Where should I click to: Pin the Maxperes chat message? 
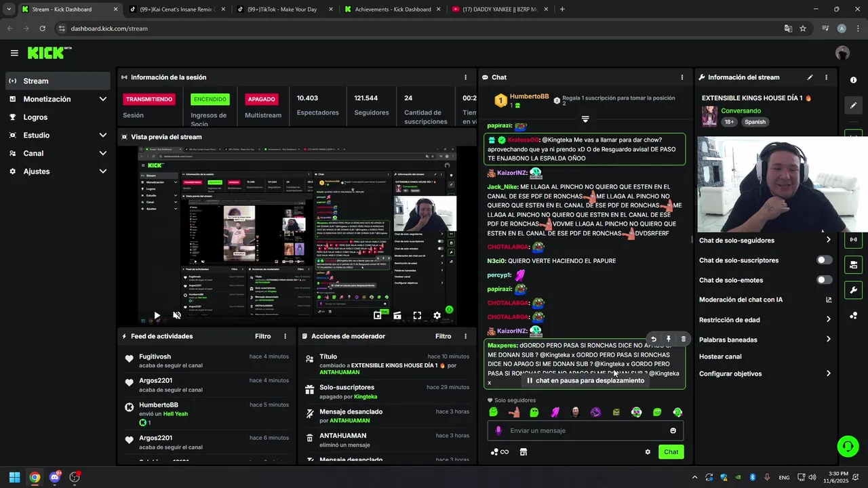[669, 339]
